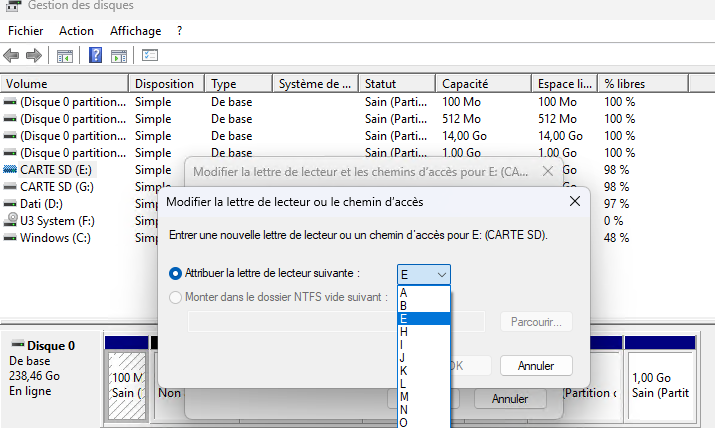
Task: Click the Back arrow toolbar icon
Action: point(11,56)
